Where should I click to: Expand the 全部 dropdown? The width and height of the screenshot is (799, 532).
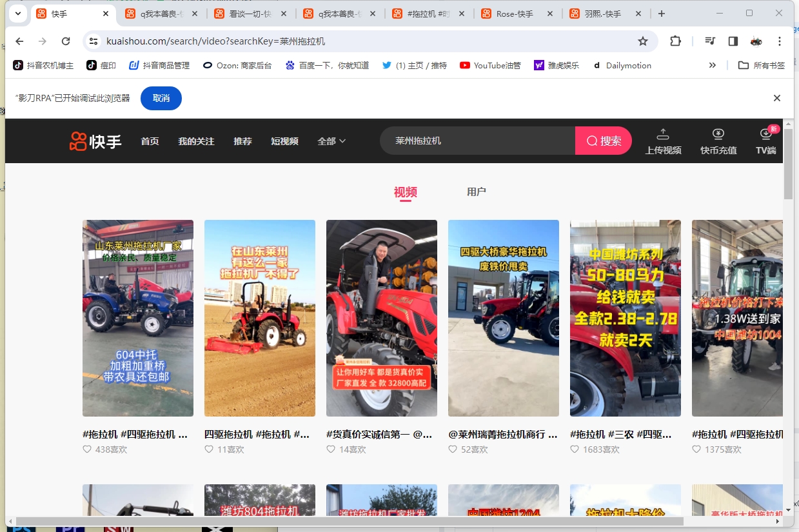(x=331, y=141)
